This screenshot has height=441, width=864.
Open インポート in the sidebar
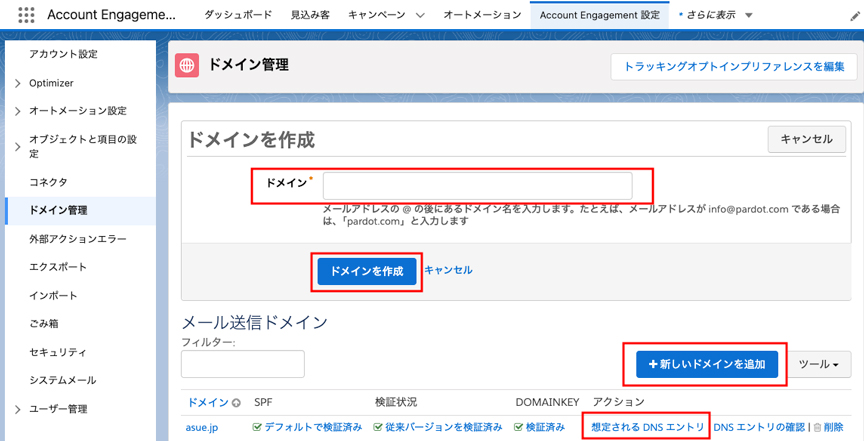(53, 295)
